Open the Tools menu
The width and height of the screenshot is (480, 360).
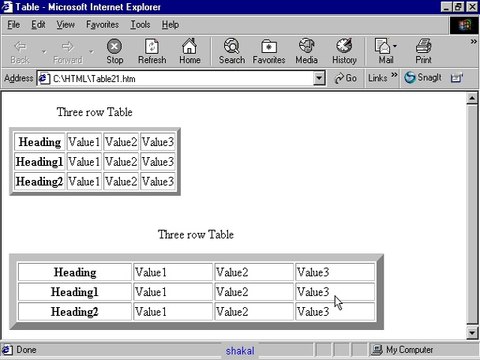[140, 25]
